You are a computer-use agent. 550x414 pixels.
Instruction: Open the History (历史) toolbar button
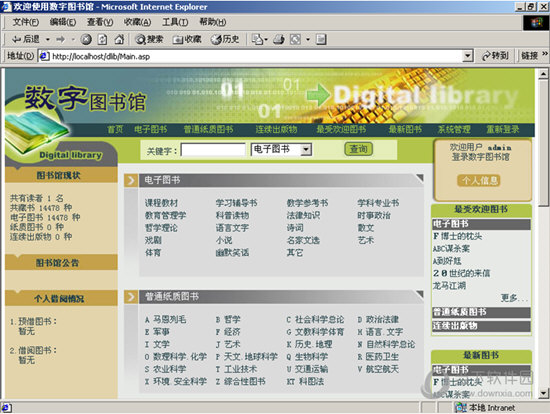tap(225, 39)
